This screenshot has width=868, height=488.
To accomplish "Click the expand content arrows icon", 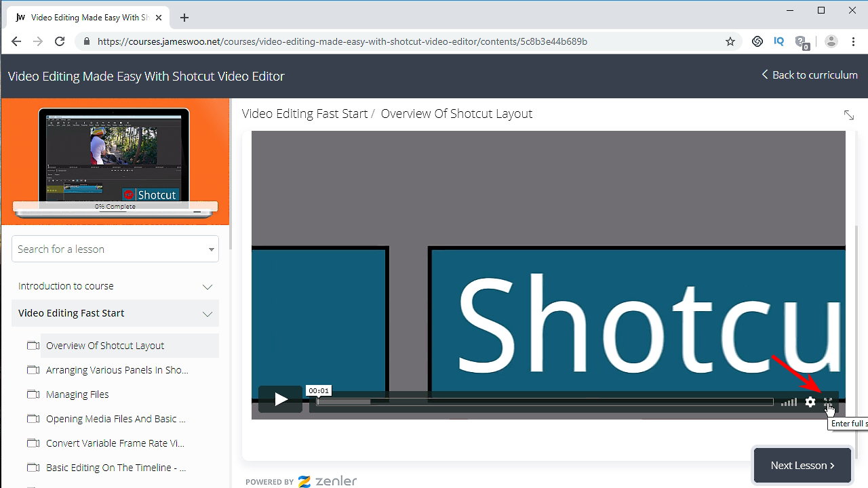I will 849,115.
